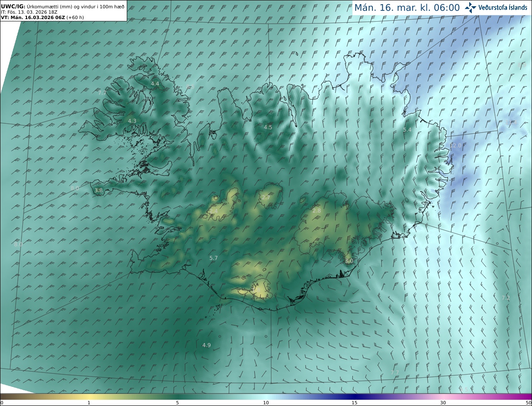Click the 4.4 value on the map
This screenshot has width=532, height=406.
[155, 84]
